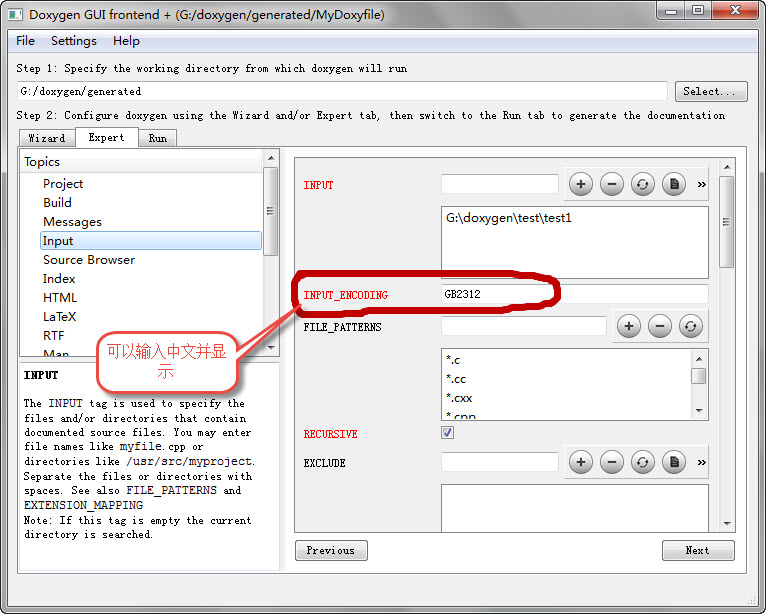
Task: Open file browser icon in INPUT row
Action: [674, 185]
